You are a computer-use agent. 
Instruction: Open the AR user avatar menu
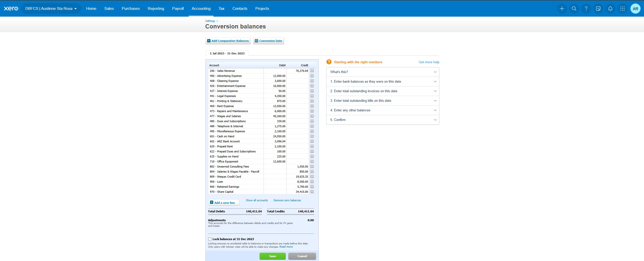pos(635,9)
